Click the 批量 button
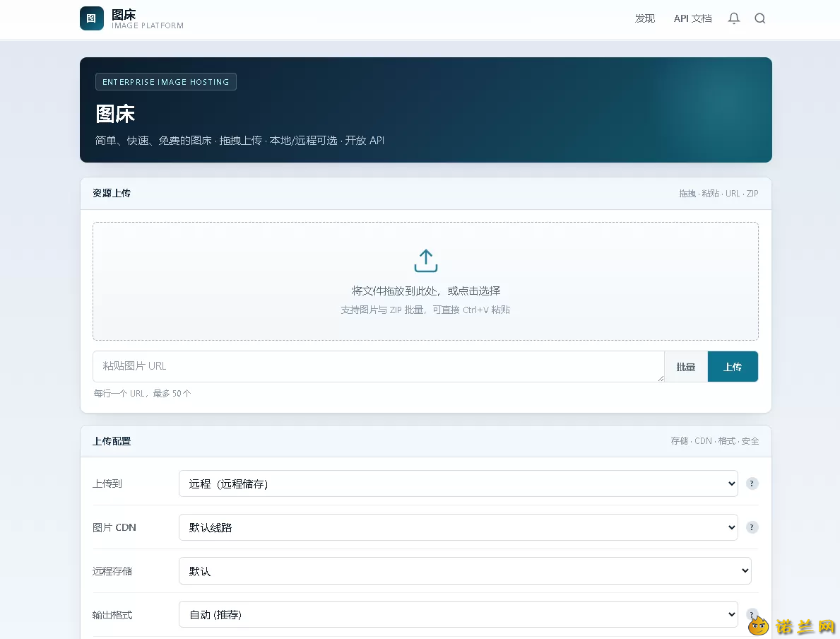 pos(686,367)
